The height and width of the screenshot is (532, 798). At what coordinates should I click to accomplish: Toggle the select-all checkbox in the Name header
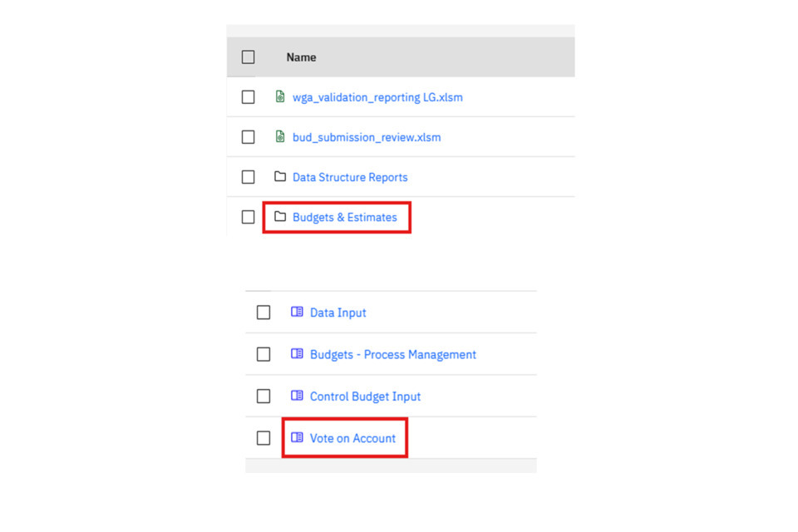point(248,57)
